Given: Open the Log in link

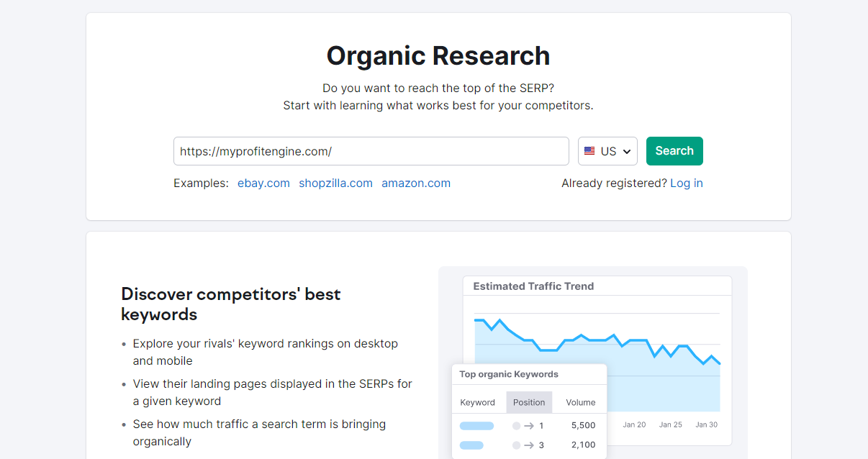Looking at the screenshot, I should (686, 183).
